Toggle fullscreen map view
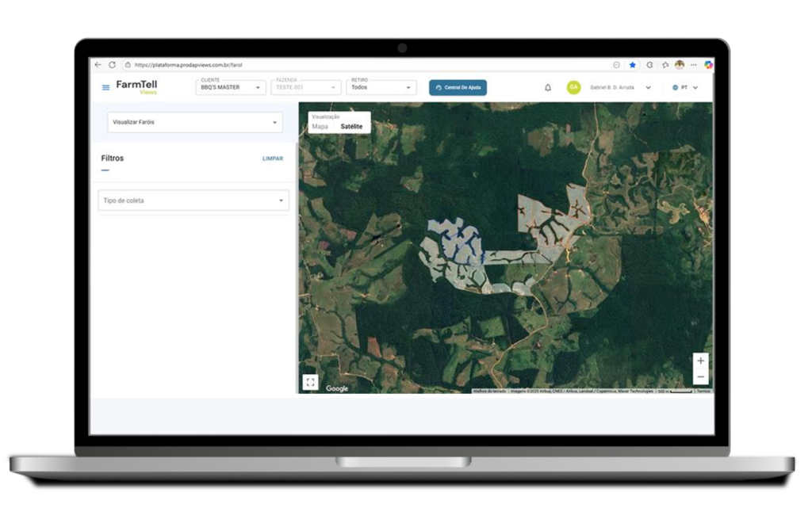The height and width of the screenshot is (527, 812). point(310,382)
